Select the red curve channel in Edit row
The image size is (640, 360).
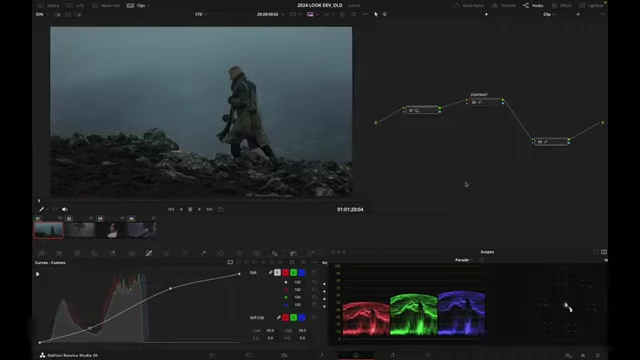286,272
